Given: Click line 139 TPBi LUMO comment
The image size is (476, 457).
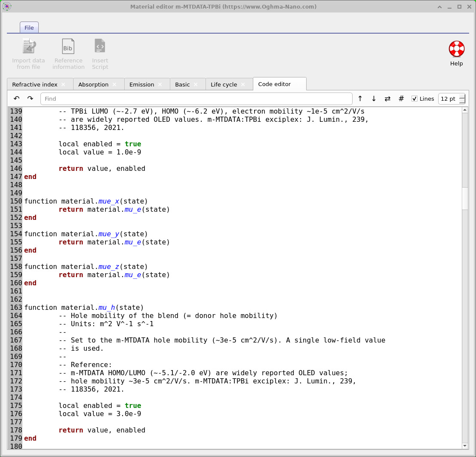Looking at the screenshot, I should (211, 111).
